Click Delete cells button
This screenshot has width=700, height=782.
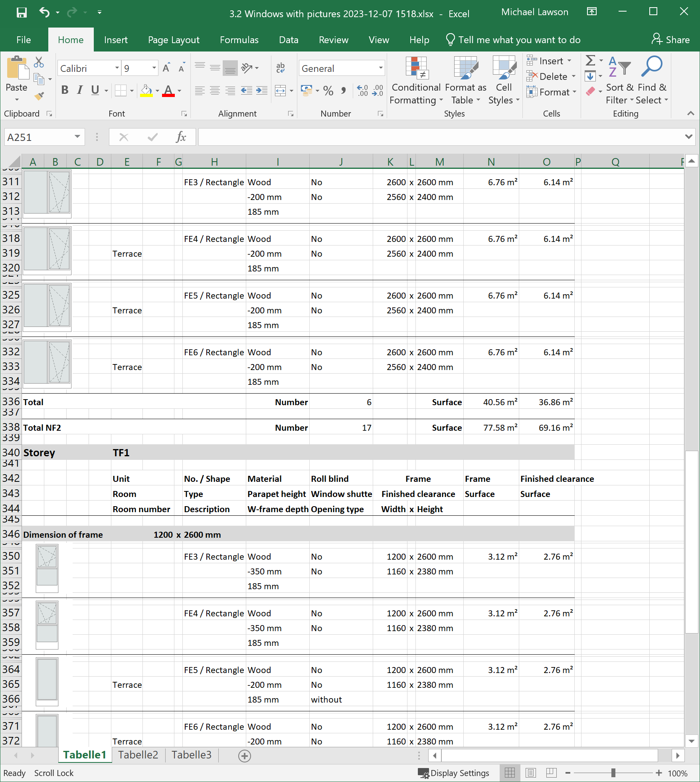point(551,76)
